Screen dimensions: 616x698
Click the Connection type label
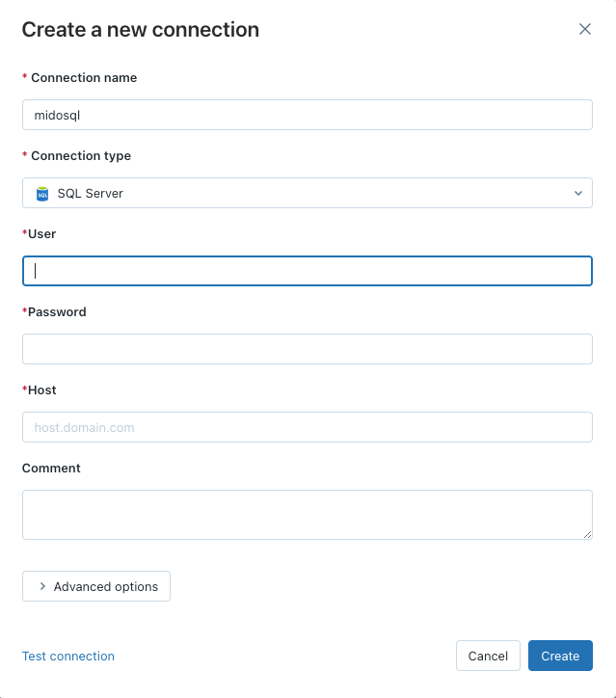pos(81,156)
